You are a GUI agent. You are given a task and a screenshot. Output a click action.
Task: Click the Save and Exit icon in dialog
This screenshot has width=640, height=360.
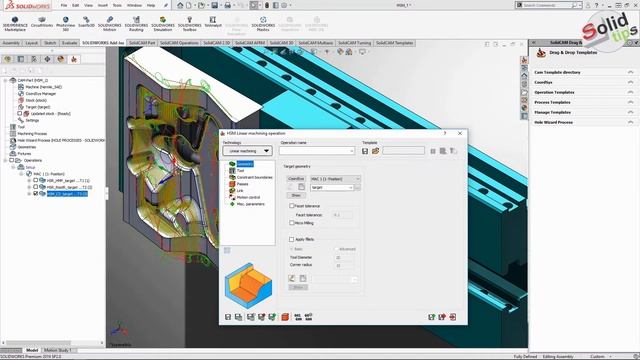(x=432, y=317)
